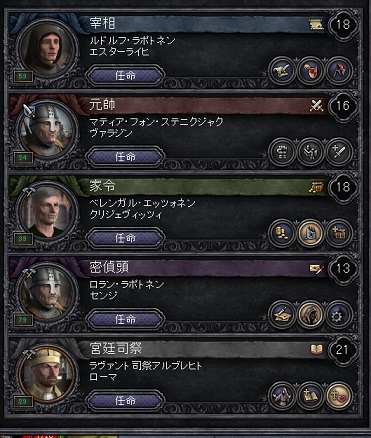
Task: Select chancellor's third red job icon
Action: pyautogui.click(x=339, y=70)
